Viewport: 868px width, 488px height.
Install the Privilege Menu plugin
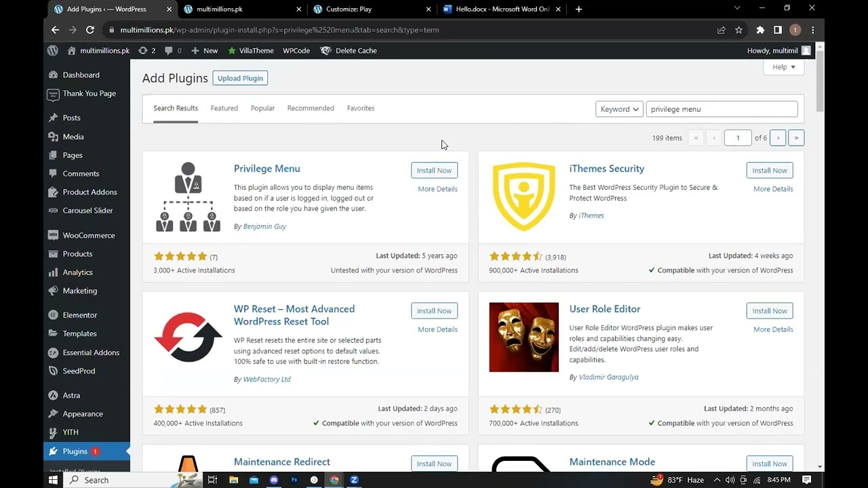(434, 171)
